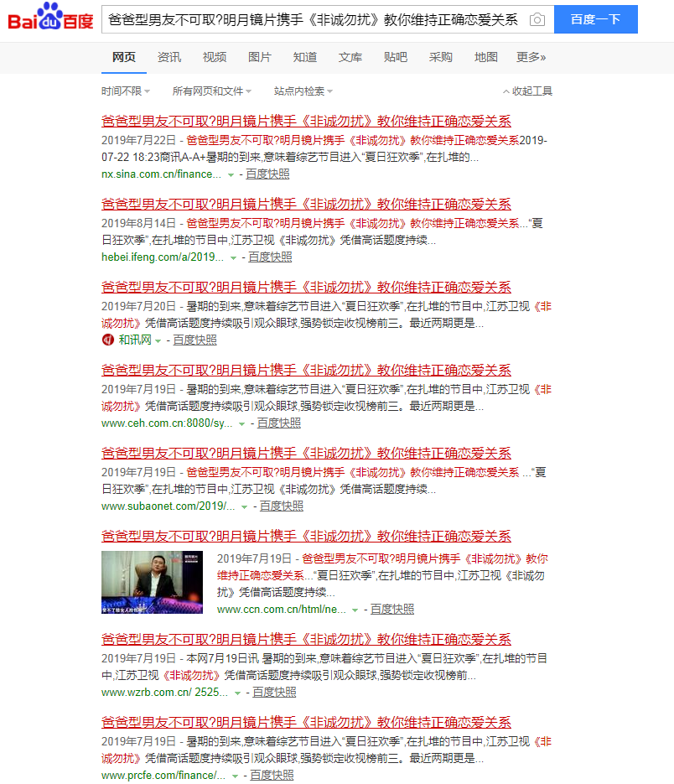Open result title above www.wzrb.com.cn
674x784 pixels.
(x=306, y=639)
